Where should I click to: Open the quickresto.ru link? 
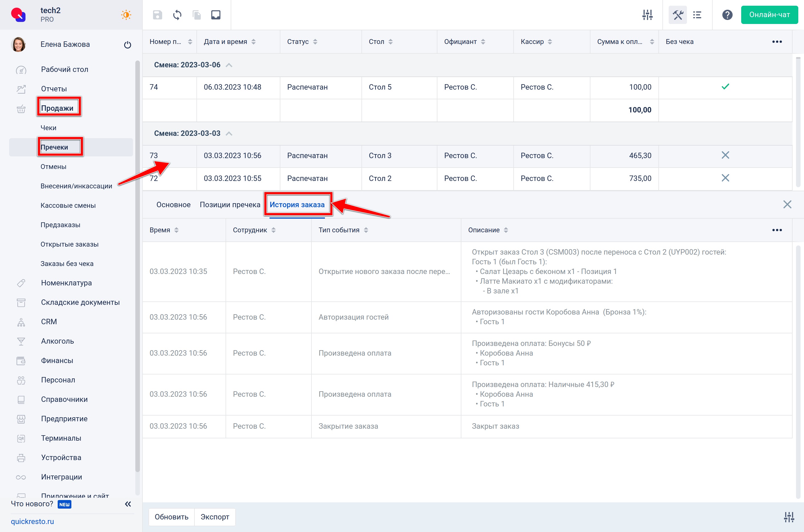pos(32,521)
